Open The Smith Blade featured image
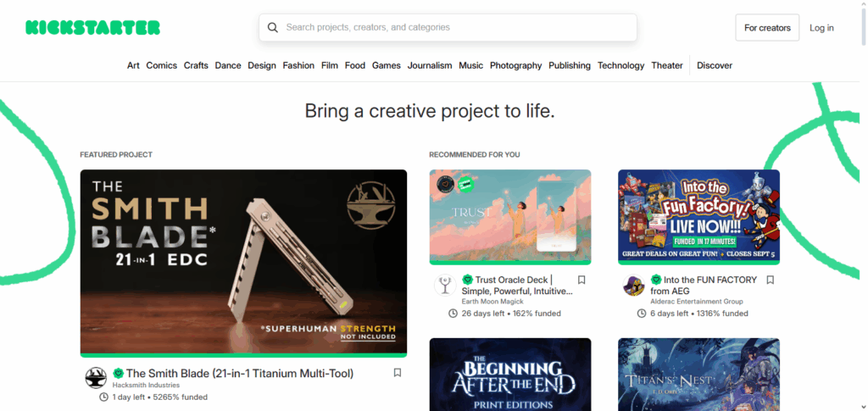 click(243, 261)
